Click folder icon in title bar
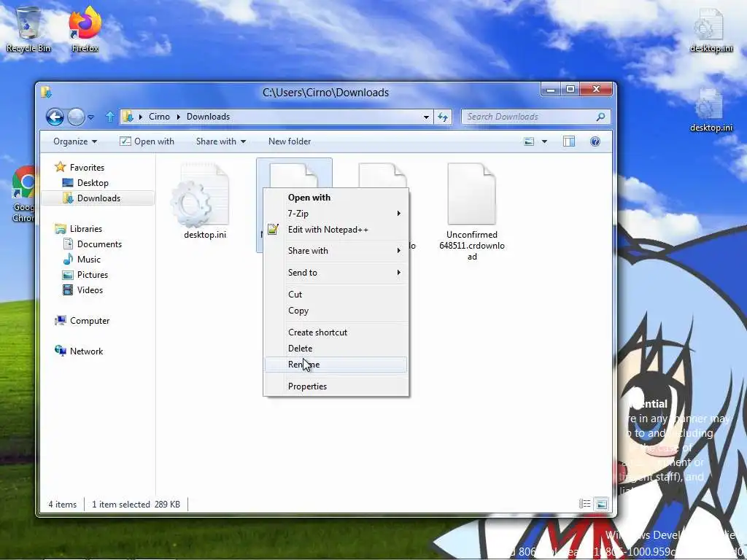This screenshot has height=560, width=747. coord(46,92)
